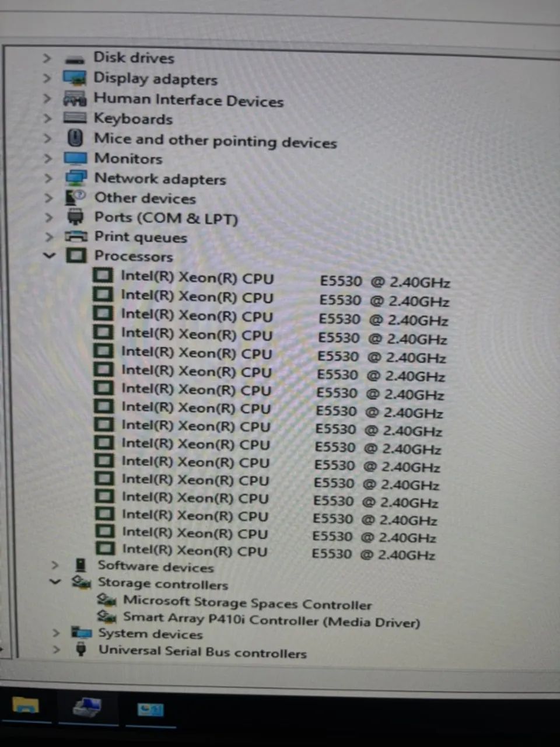Expand the Keyboards chevron
560x747 pixels.
pos(48,118)
